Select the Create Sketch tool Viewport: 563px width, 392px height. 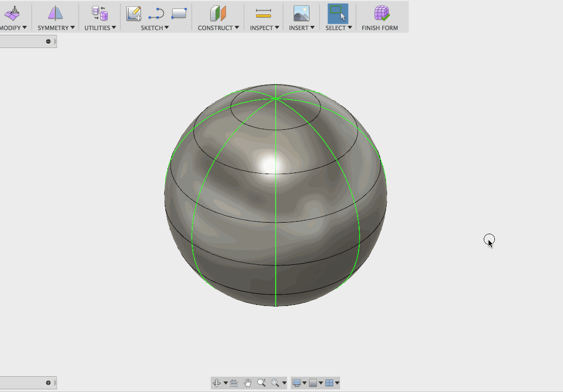click(x=134, y=13)
